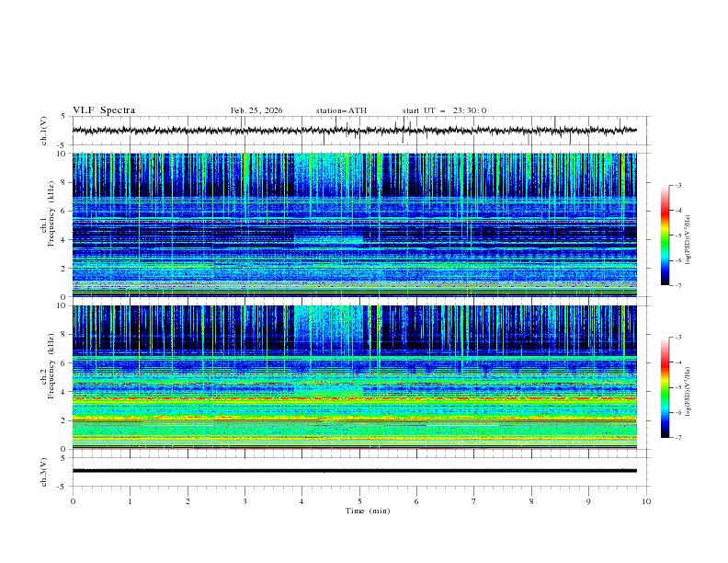
Task: Click the ch.1 waveform trace panel
Action: point(358,131)
